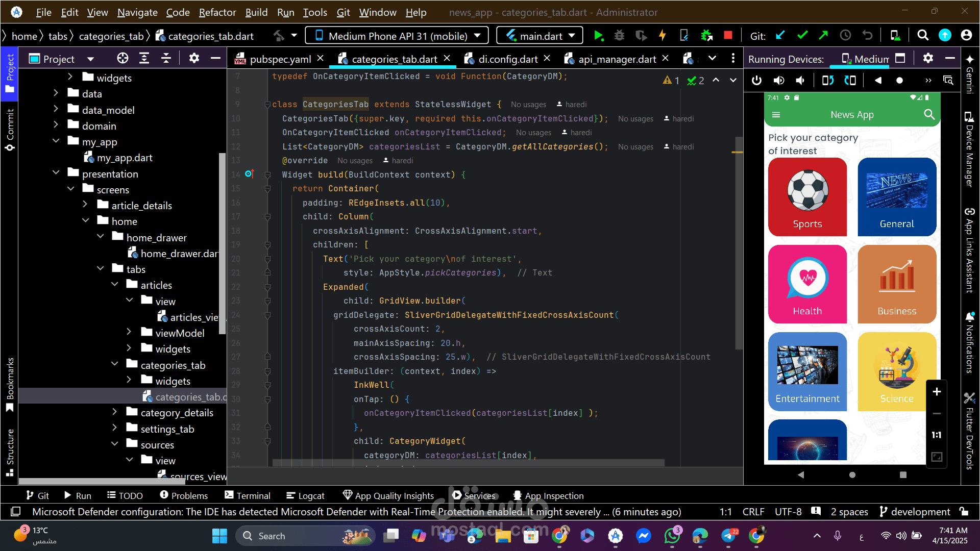980x551 pixels.
Task: Tap the Health category card in emulator
Action: pos(807,284)
